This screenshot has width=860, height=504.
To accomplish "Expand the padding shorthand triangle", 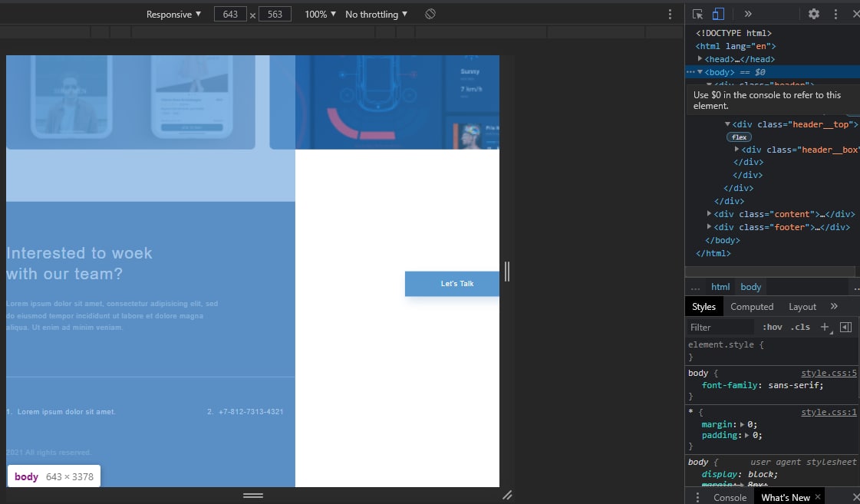I will tap(746, 436).
